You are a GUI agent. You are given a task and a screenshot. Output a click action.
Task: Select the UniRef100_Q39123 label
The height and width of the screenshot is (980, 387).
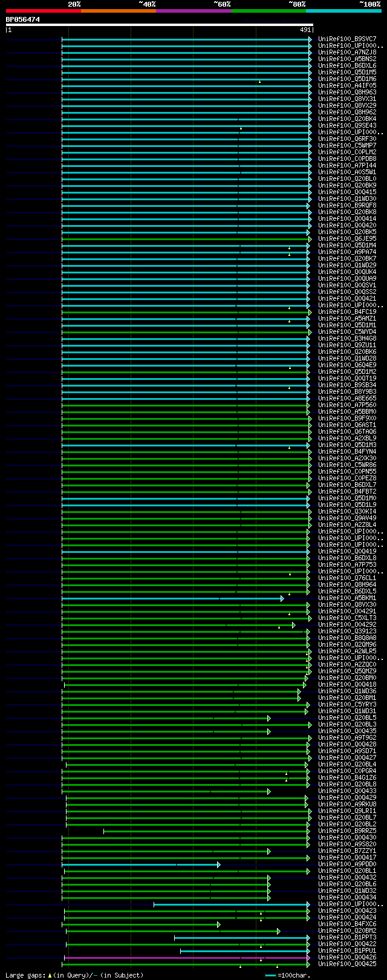click(347, 632)
